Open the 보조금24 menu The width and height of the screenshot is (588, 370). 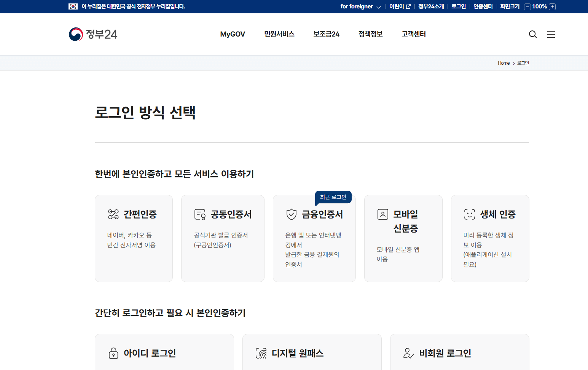(x=326, y=34)
